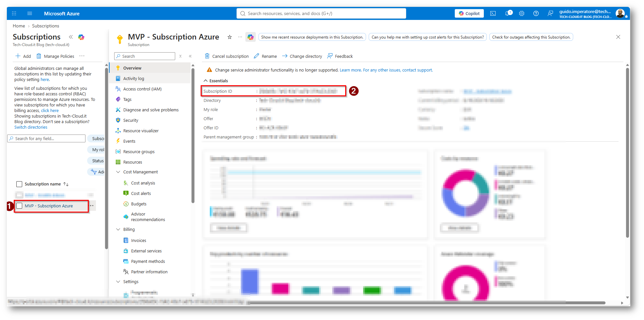Open portal settings gear icon
Screen dimensions: 644x320
click(522, 13)
